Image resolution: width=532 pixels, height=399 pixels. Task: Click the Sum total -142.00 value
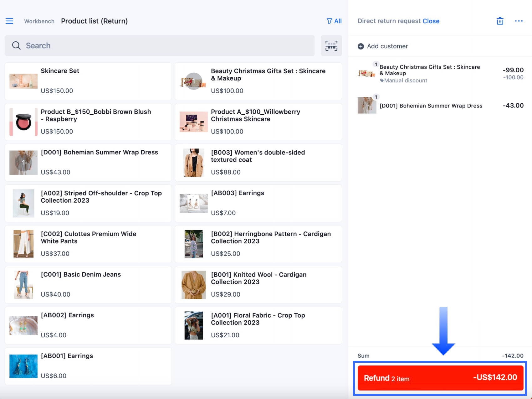coord(513,356)
